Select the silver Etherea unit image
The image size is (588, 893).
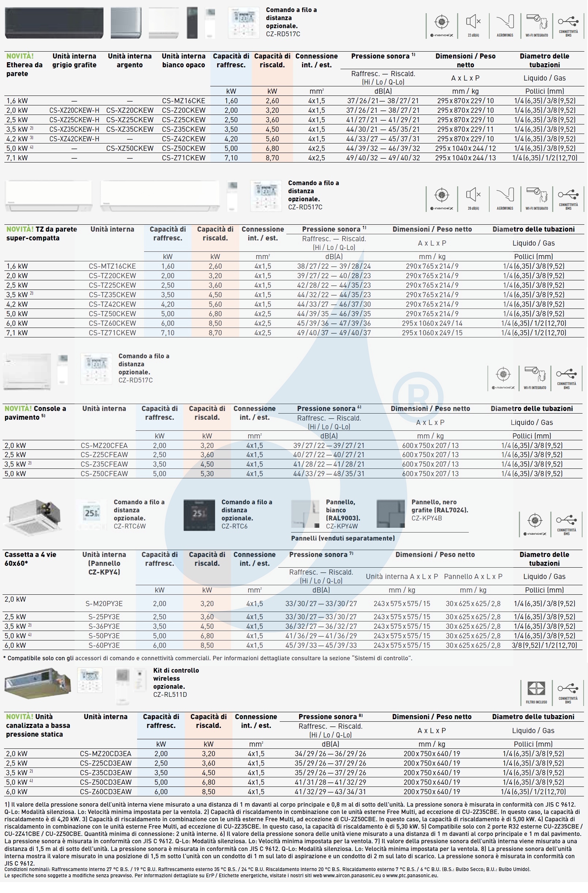tap(126, 23)
